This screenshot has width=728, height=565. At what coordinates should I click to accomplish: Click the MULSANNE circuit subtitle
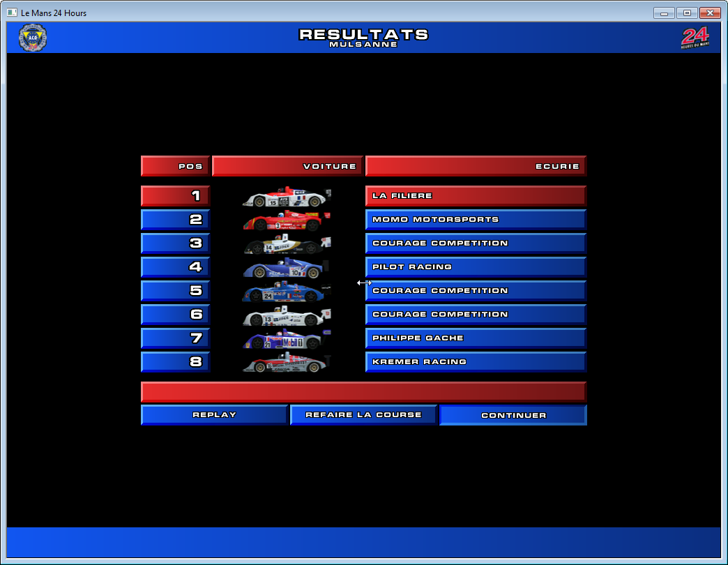(363, 45)
